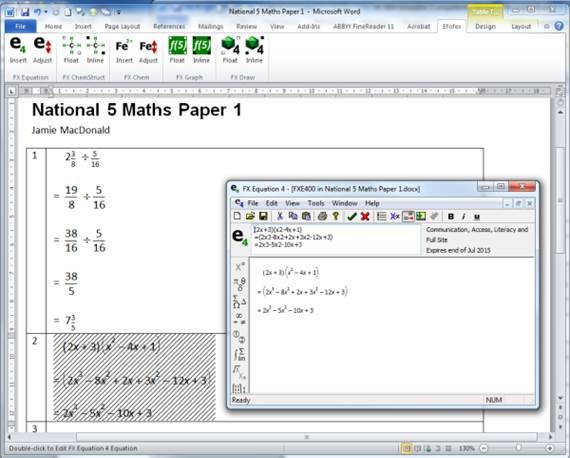
Task: Click FX Chem Insert icon
Action: click(124, 49)
